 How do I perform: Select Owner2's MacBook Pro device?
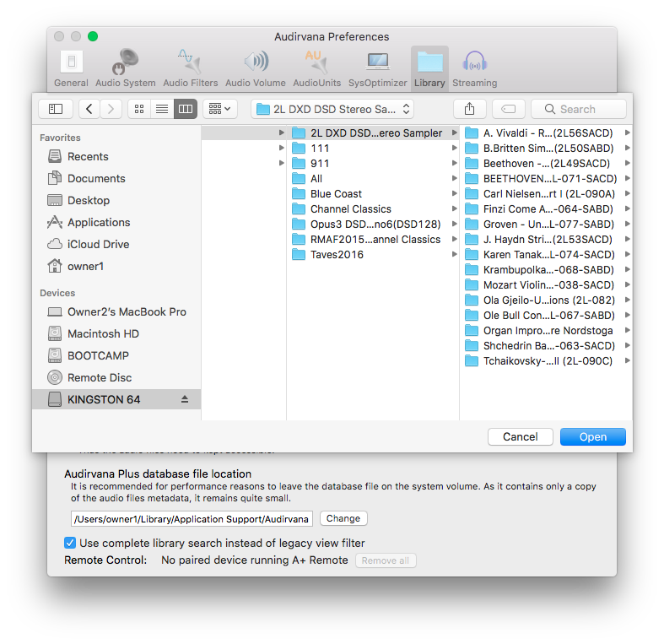coord(116,311)
